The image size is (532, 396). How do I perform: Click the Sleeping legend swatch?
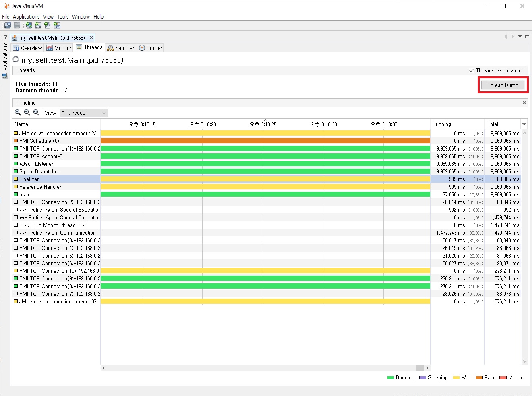point(422,378)
